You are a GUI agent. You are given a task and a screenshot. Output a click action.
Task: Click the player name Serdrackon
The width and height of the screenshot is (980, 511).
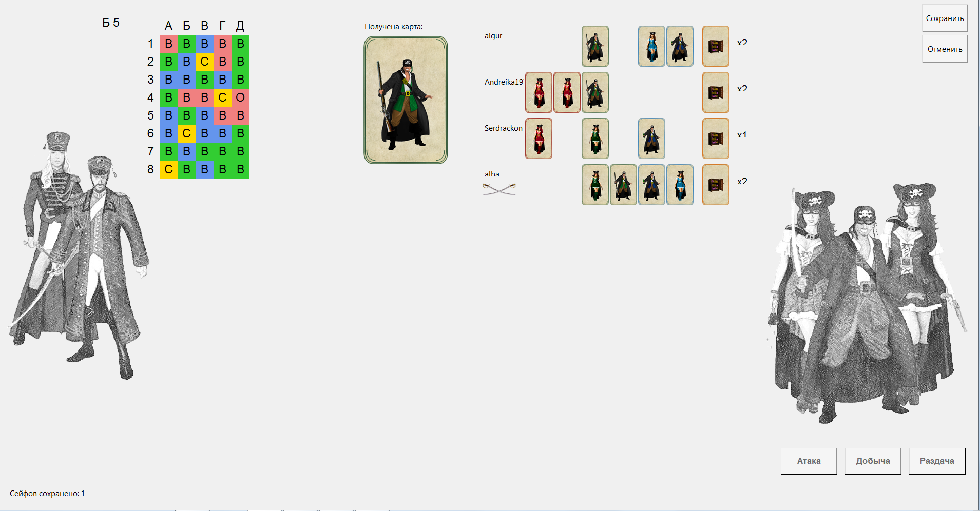[x=504, y=128]
